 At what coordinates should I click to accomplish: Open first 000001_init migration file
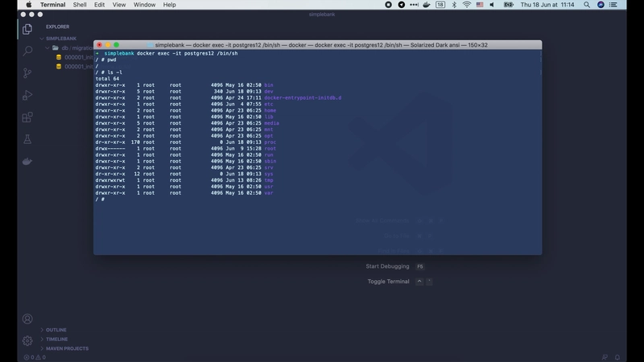click(x=75, y=57)
